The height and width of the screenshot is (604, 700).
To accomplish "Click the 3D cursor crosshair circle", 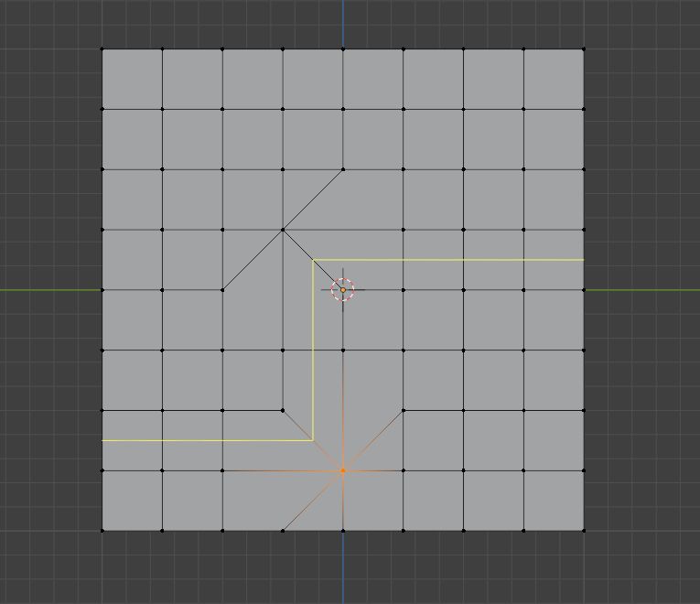I will coord(343,290).
